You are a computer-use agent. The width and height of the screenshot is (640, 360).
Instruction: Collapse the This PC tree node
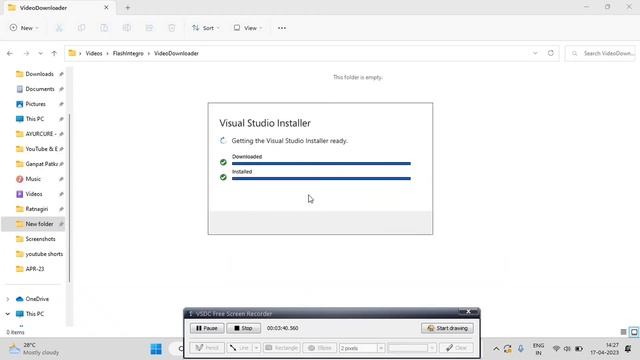[8, 314]
